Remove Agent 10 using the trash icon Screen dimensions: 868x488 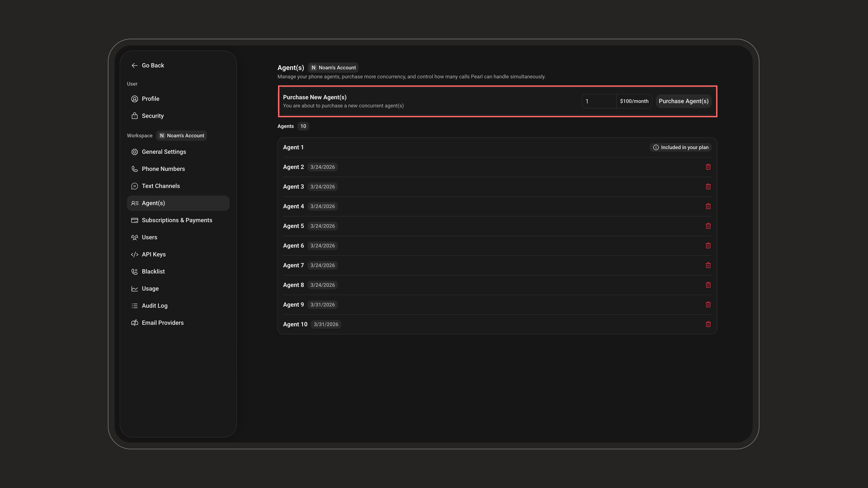[708, 324]
